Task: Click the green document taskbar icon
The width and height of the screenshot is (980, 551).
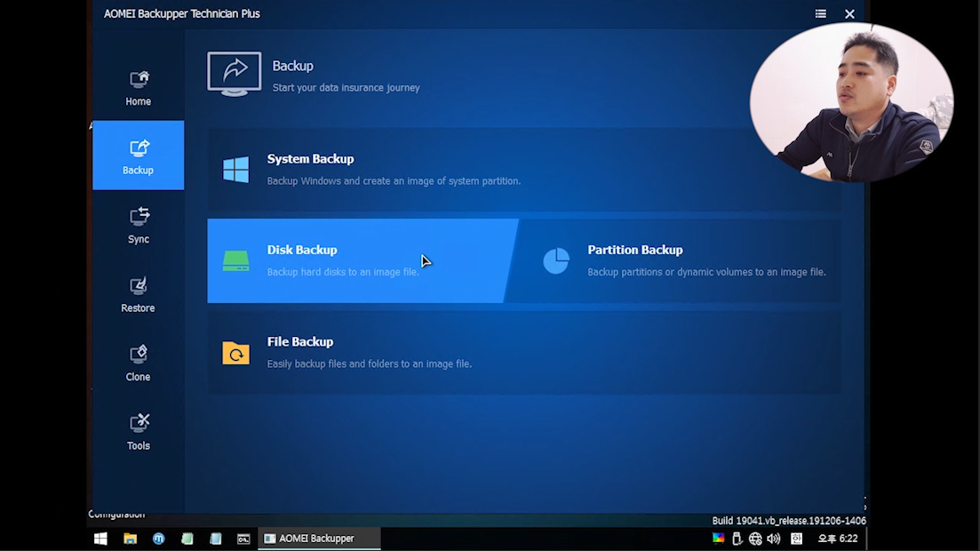Action: (x=187, y=539)
